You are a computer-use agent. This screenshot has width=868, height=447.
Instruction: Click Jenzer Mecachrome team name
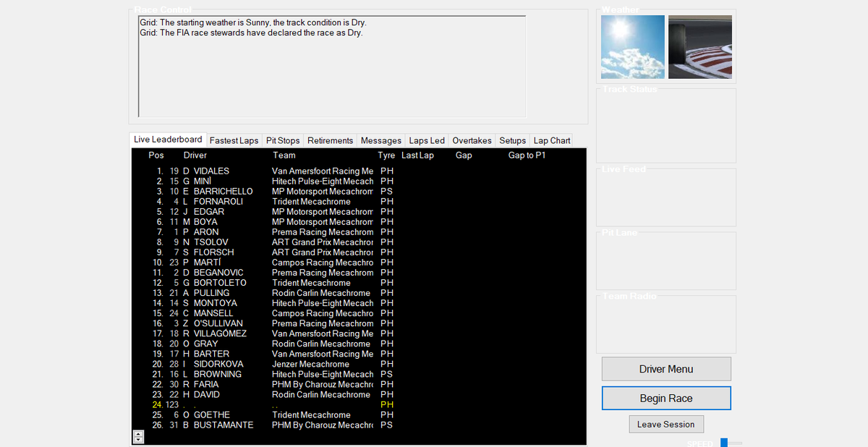[x=311, y=363]
